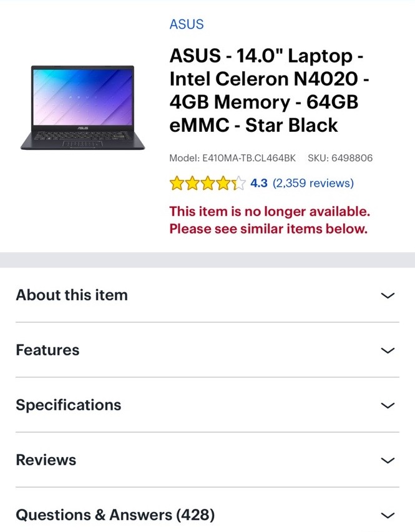The width and height of the screenshot is (415, 532).
Task: Click the chevron beside Specifications
Action: [x=388, y=405]
